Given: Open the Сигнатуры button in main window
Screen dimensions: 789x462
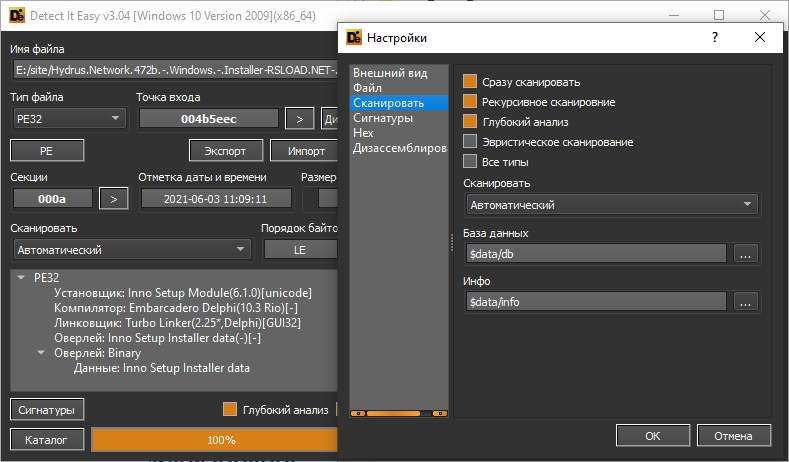Looking at the screenshot, I should click(47, 410).
